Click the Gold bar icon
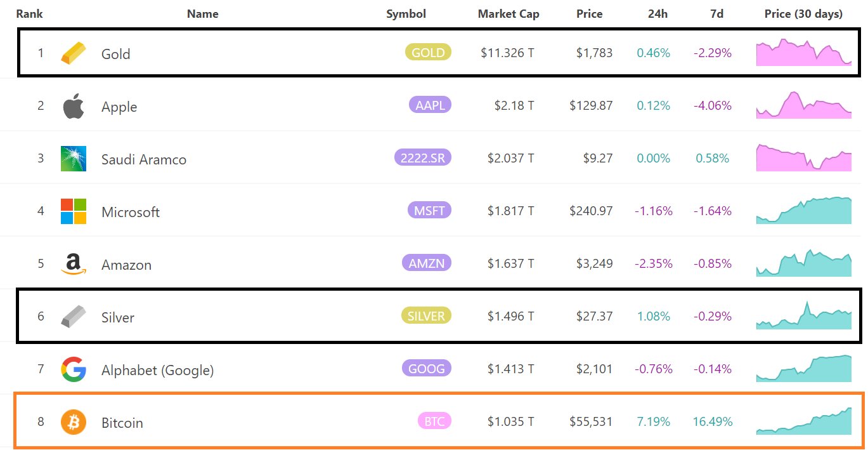Image resolution: width=868 pixels, height=450 pixels. click(x=73, y=53)
